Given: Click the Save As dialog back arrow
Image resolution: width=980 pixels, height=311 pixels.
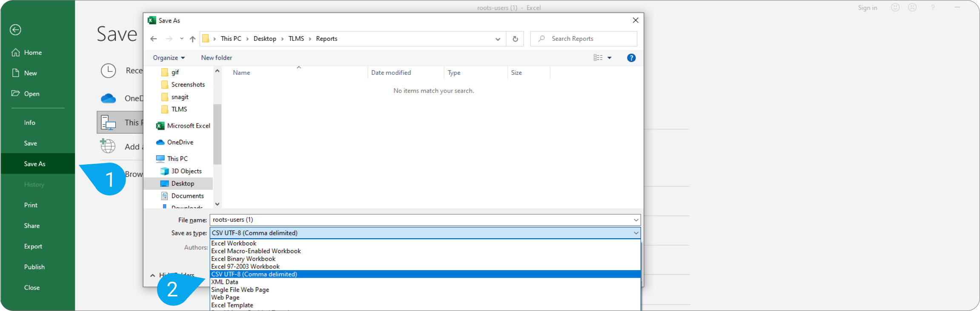Looking at the screenshot, I should [x=154, y=39].
